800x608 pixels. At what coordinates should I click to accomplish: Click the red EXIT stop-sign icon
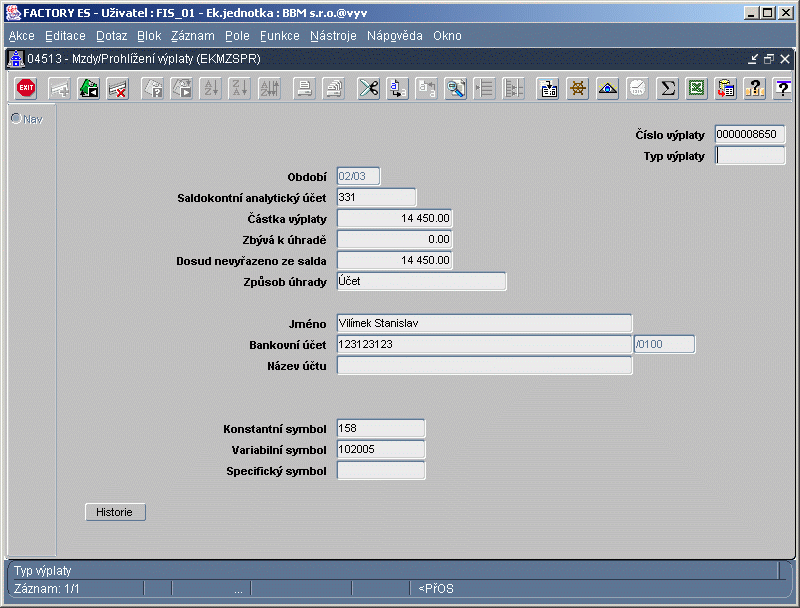click(26, 88)
